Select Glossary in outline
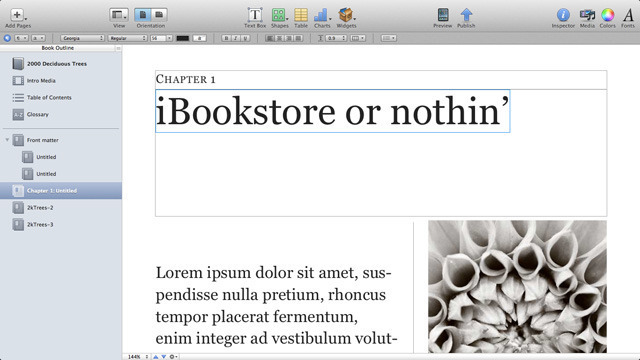640x360 pixels. tap(38, 115)
